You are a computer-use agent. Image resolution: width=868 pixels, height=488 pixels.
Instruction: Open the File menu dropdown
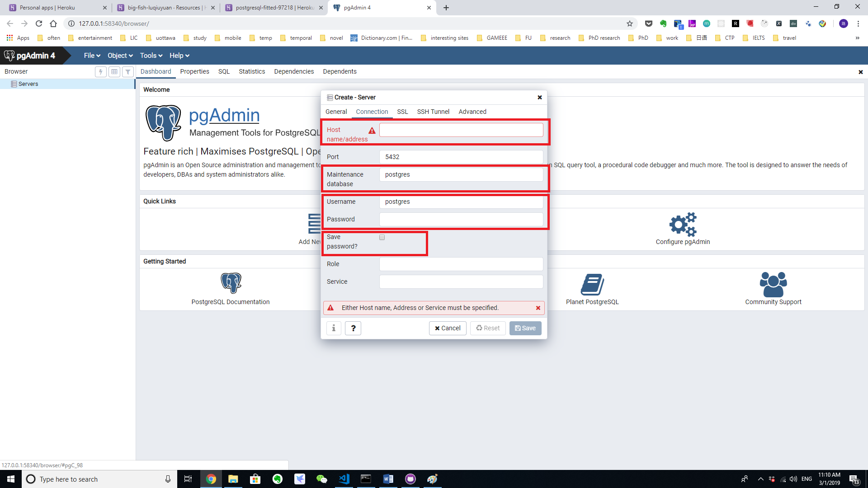(92, 56)
